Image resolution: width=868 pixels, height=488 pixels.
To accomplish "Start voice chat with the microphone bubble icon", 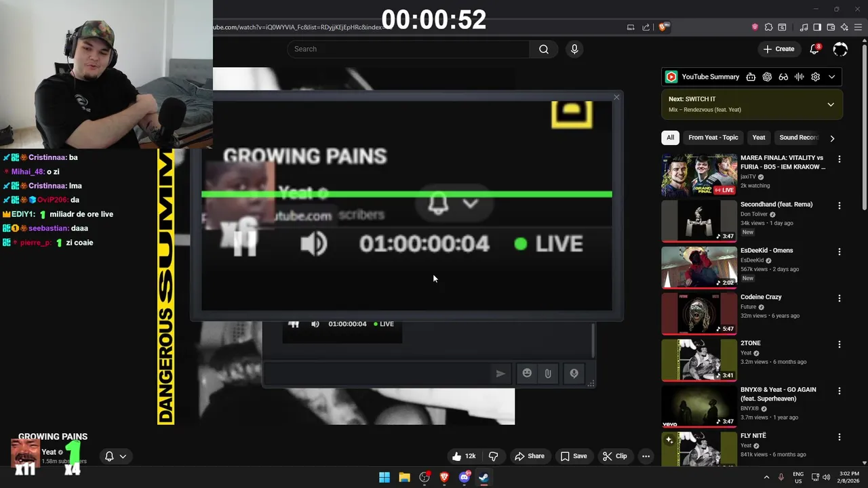I will (x=574, y=373).
